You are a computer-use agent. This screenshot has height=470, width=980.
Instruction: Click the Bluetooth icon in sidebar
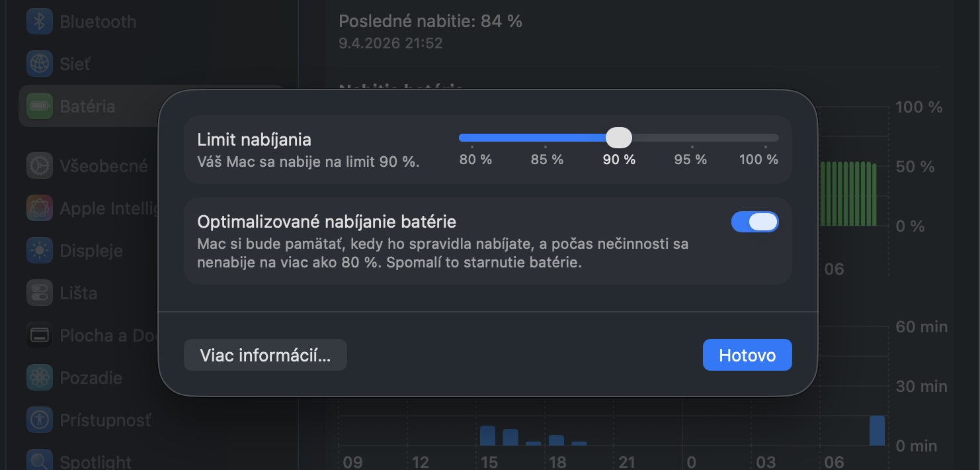(40, 22)
